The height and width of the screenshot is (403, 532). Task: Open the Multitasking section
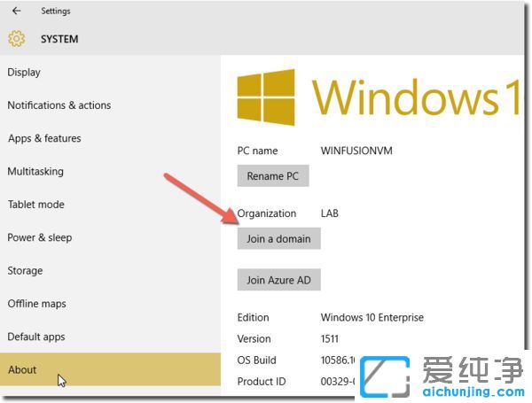(x=110, y=172)
